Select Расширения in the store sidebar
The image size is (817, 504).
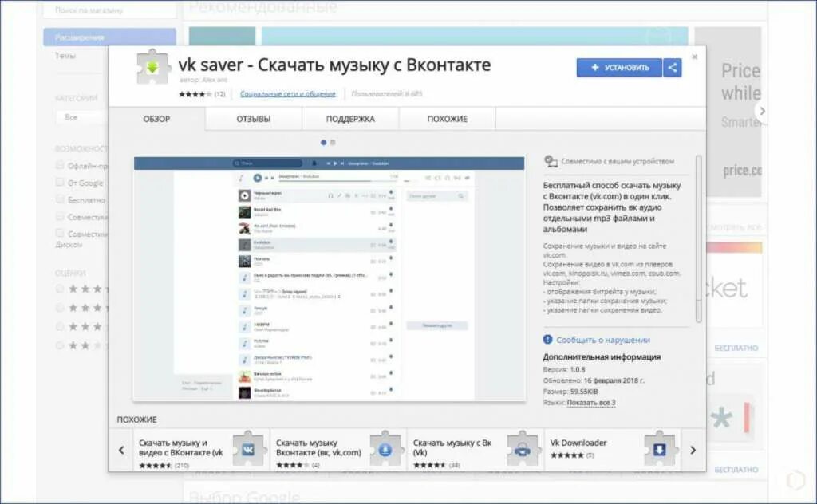coord(110,37)
